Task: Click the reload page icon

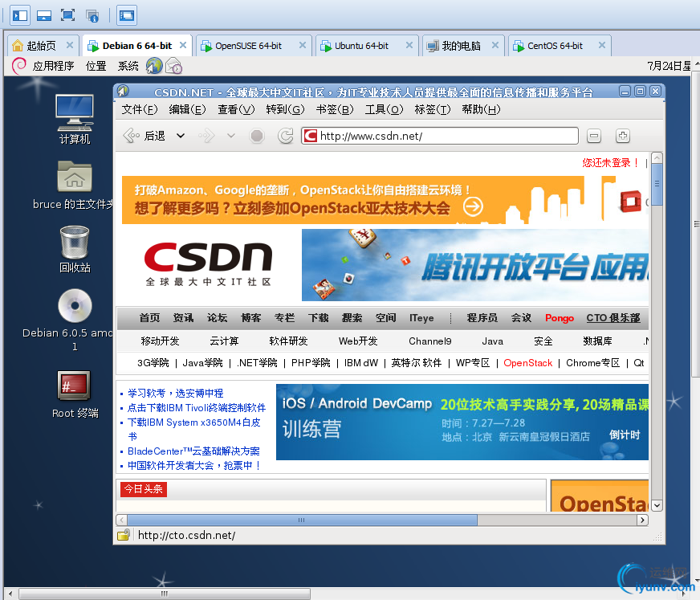Action: pos(285,136)
